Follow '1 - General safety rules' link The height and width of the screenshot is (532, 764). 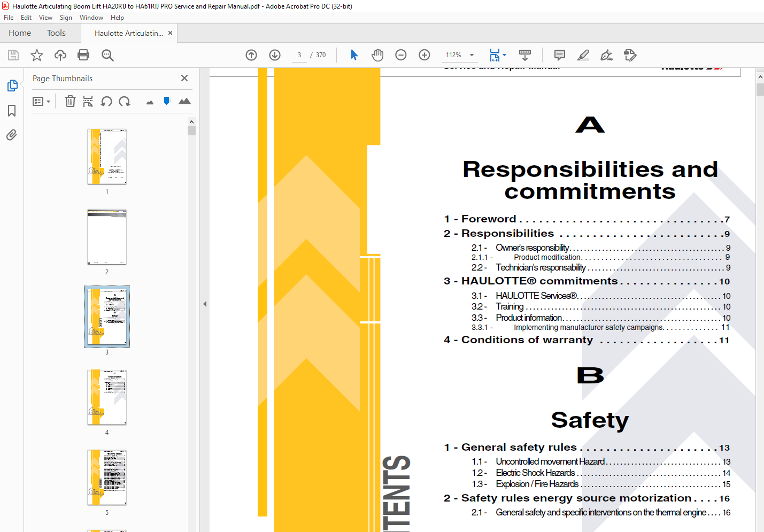click(586, 448)
